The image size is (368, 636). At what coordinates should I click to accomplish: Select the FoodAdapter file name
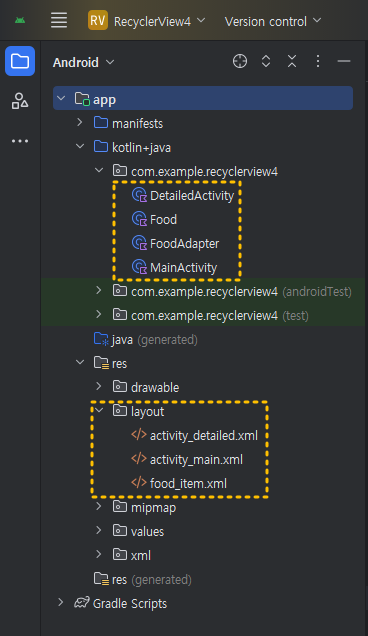(185, 244)
